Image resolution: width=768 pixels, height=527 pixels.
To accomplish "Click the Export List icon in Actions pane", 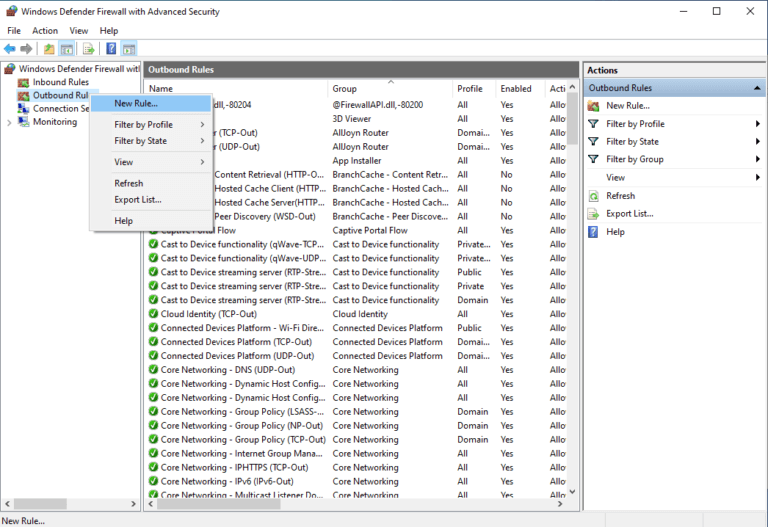I will click(593, 214).
